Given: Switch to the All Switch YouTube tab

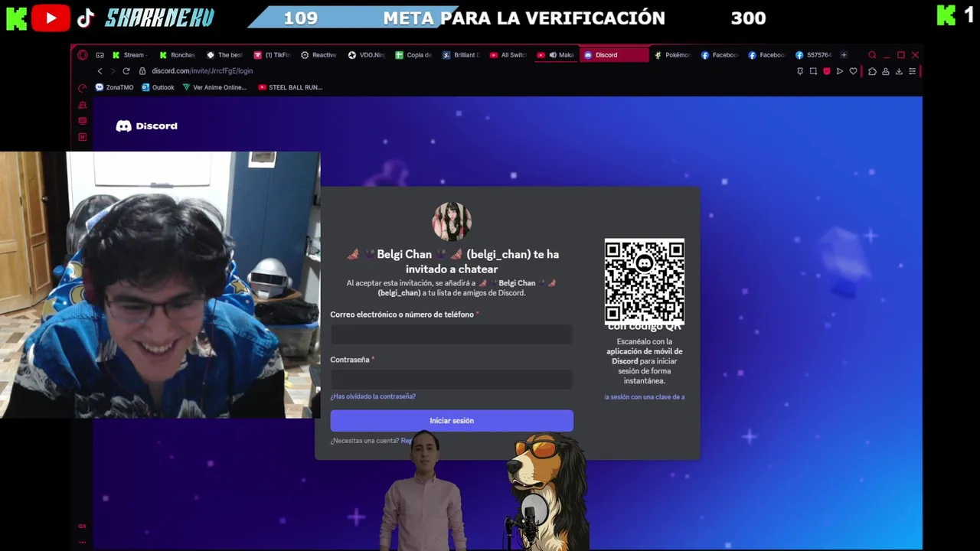Looking at the screenshot, I should click(x=508, y=55).
